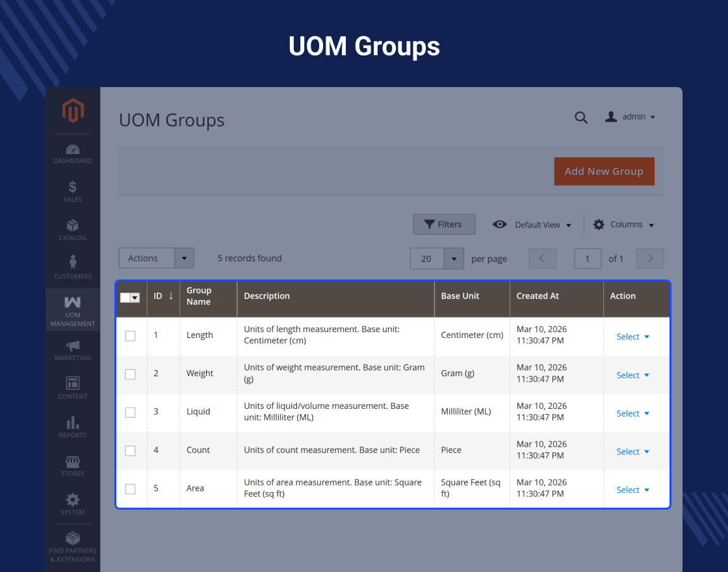Click the eye icon beside Default View
Image resolution: width=728 pixels, height=572 pixels.
click(x=500, y=224)
